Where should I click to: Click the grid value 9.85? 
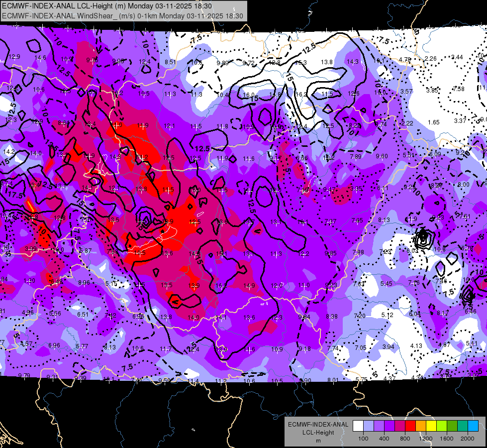click(x=330, y=253)
